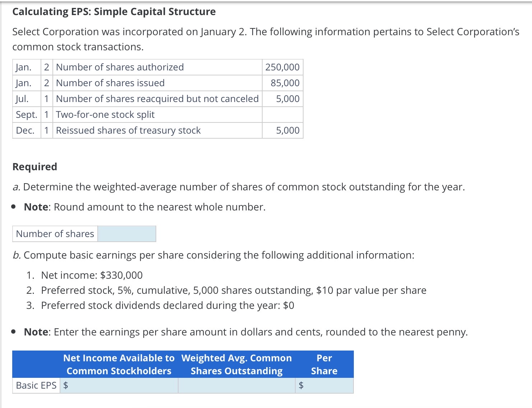Click the Per Share column header

coord(324,364)
